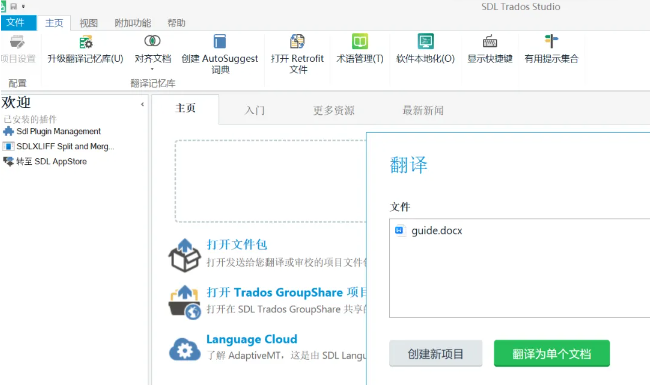654x385 pixels.
Task: Click the green 翻译为单个文档 button
Action: tap(551, 354)
